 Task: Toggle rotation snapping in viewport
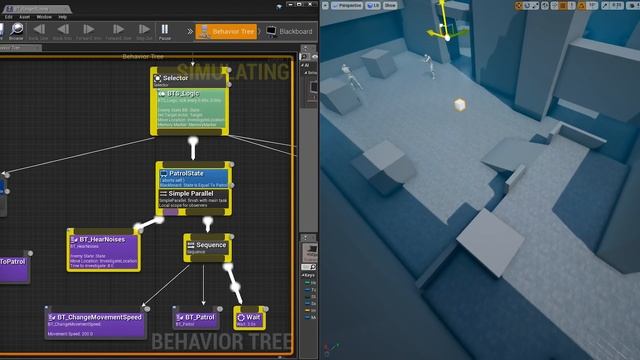coord(582,5)
